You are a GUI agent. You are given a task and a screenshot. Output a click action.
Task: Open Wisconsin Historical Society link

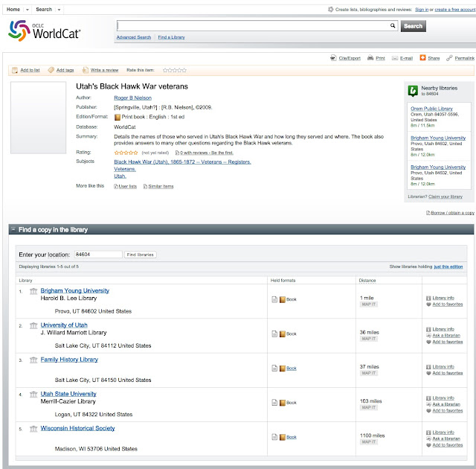click(77, 428)
